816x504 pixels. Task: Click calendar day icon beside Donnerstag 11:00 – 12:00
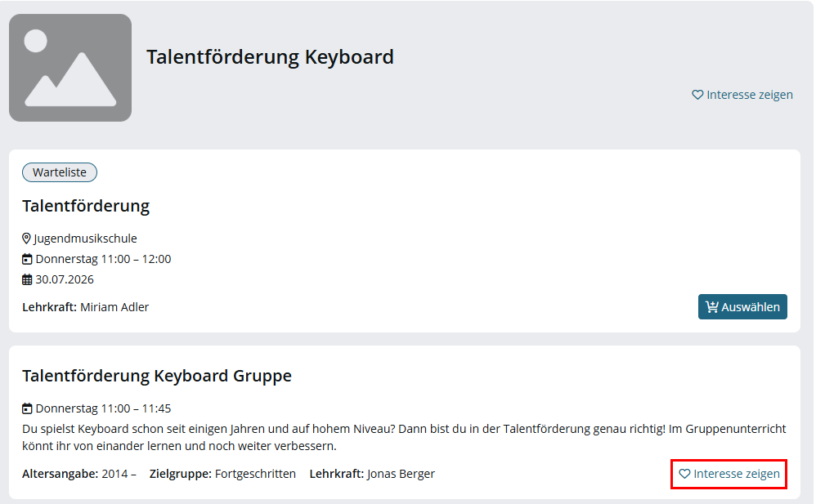[x=27, y=259]
